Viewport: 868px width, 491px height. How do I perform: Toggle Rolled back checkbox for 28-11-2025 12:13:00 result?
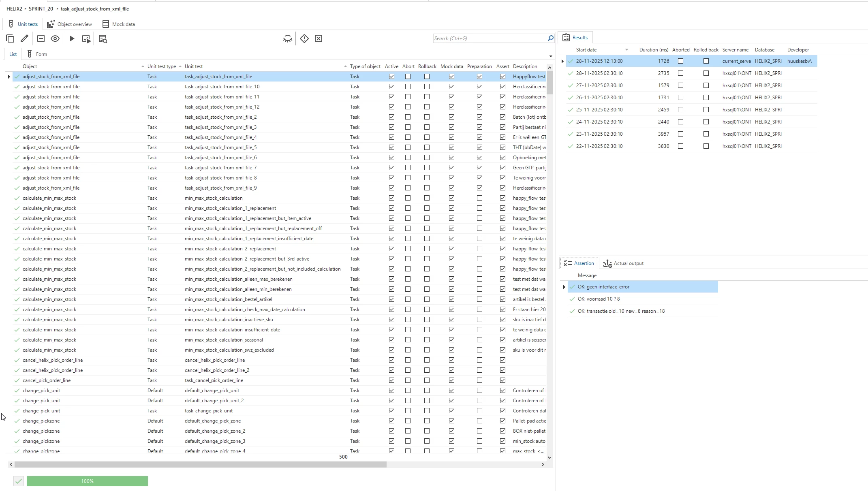click(x=706, y=61)
